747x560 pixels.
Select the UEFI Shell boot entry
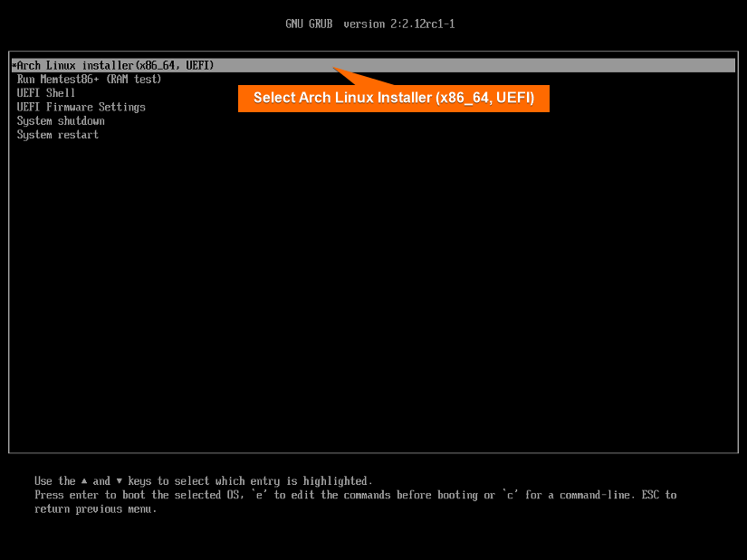pyautogui.click(x=46, y=93)
